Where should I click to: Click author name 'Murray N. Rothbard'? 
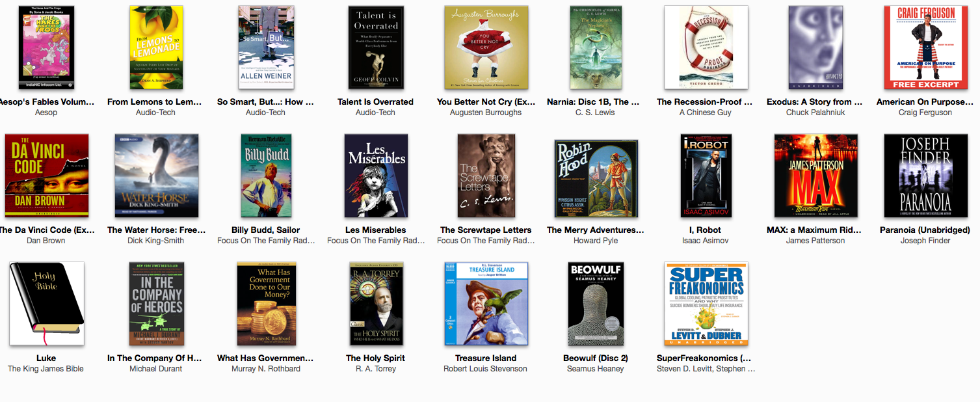(x=266, y=369)
